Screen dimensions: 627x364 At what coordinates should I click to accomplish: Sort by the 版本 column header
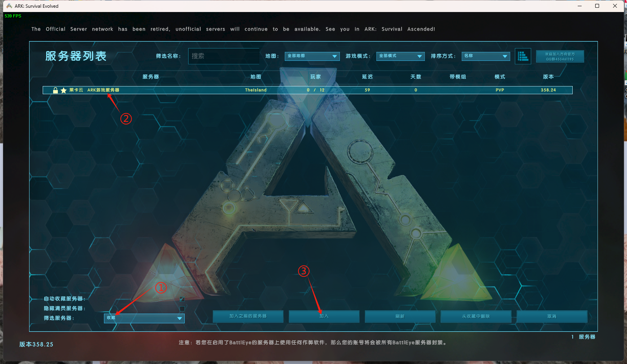coord(548,77)
